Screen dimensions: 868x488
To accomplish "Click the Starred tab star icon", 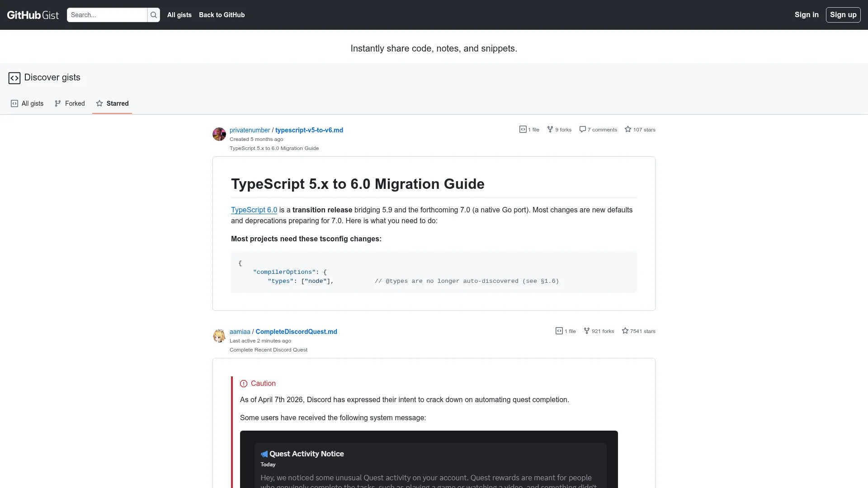I will click(99, 103).
